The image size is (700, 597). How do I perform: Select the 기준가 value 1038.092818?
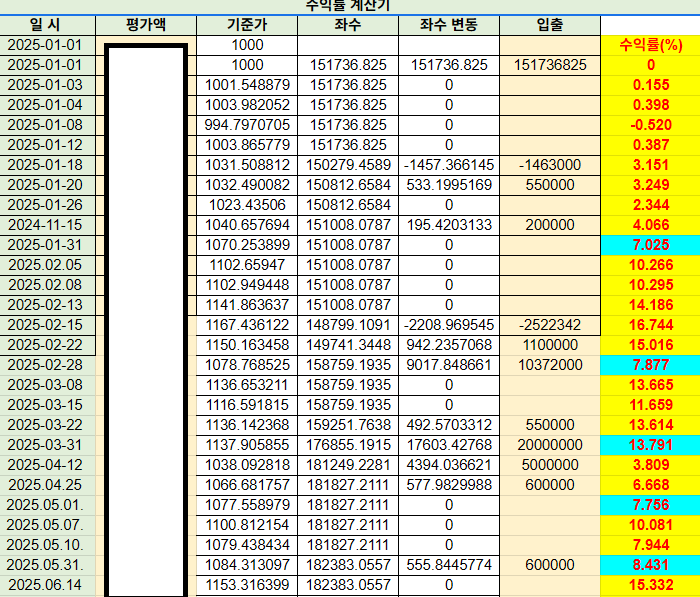tap(247, 465)
